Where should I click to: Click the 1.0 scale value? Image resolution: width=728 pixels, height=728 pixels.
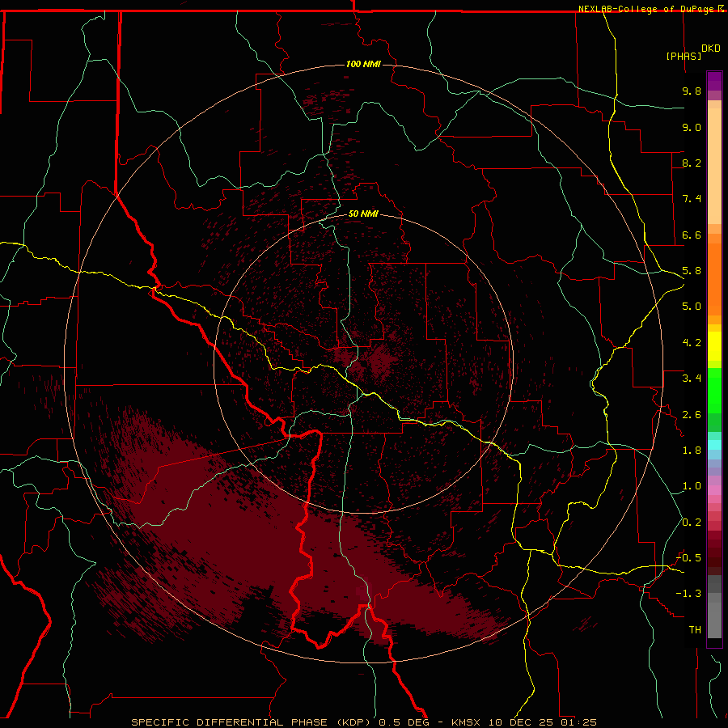692,486
